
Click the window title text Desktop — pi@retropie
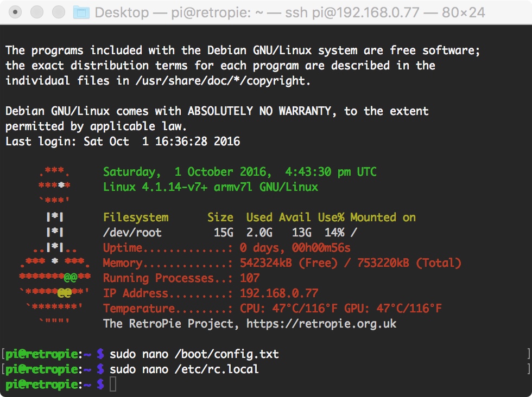(x=173, y=12)
